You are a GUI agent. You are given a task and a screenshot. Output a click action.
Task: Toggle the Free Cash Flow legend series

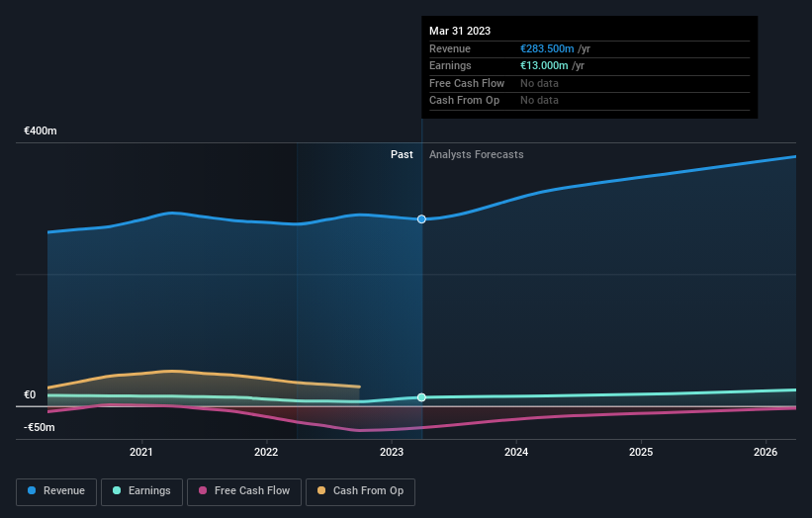point(244,491)
